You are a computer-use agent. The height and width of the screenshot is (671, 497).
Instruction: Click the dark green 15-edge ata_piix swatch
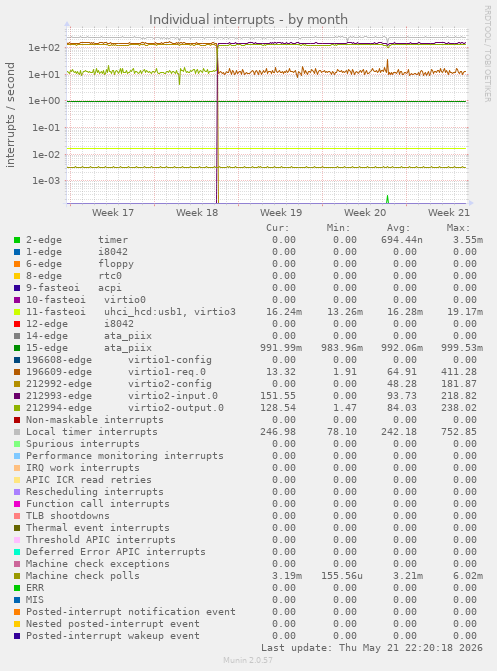pos(17,348)
